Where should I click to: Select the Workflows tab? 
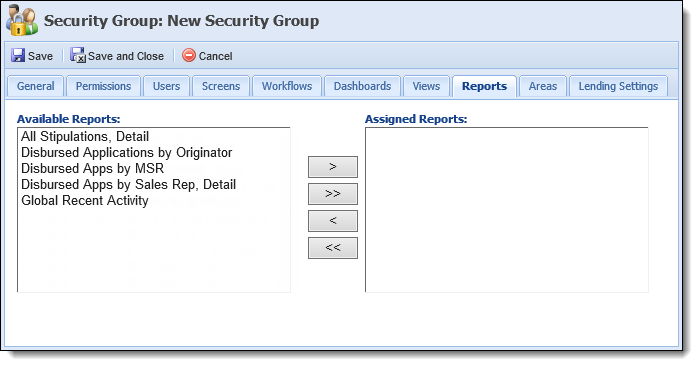point(287,86)
